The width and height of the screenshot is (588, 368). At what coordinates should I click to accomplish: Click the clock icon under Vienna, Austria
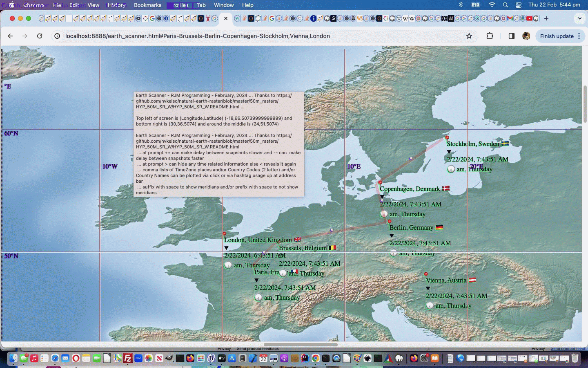click(430, 305)
